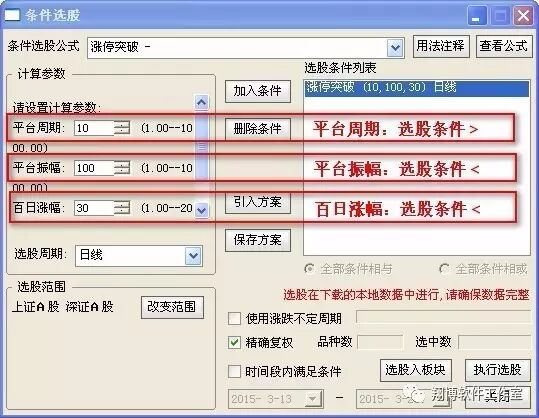Click the 选中数 value field
The height and width of the screenshot is (418, 539).
tap(495, 342)
